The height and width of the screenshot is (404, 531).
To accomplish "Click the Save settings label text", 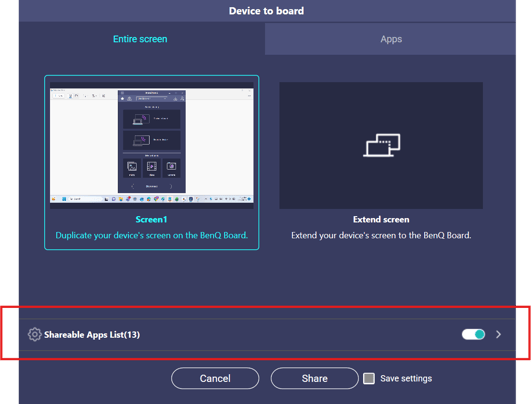I will [x=406, y=378].
